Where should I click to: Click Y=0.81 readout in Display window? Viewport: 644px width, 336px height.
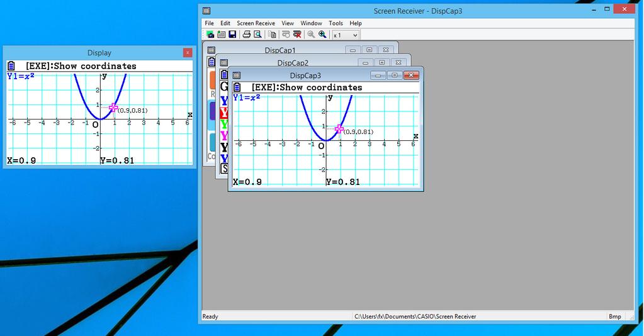(x=117, y=160)
